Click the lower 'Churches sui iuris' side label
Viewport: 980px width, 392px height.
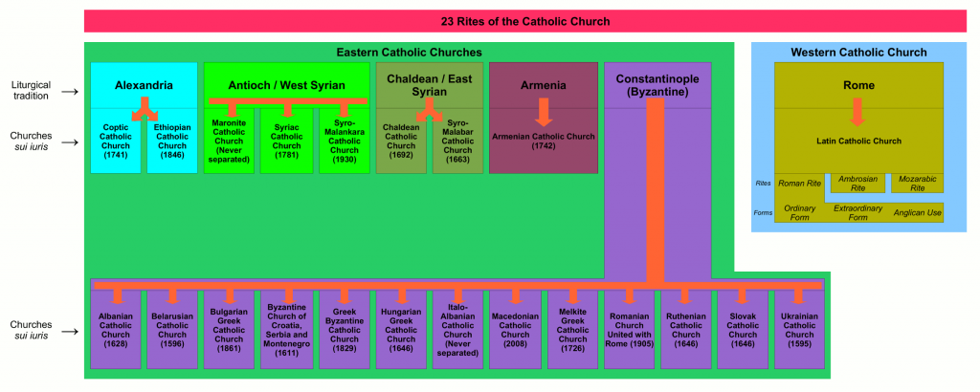click(x=33, y=330)
